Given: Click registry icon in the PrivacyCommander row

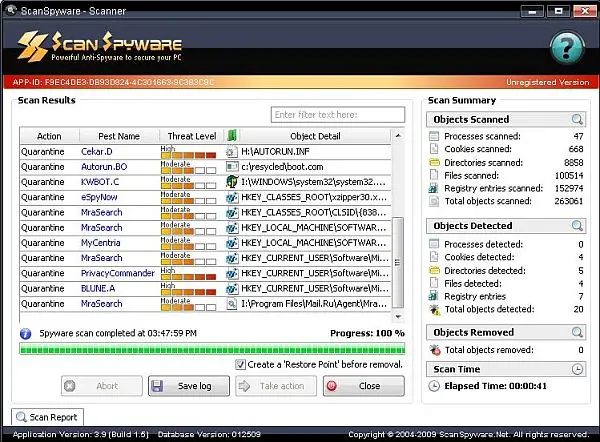Looking at the screenshot, I should point(232,274).
